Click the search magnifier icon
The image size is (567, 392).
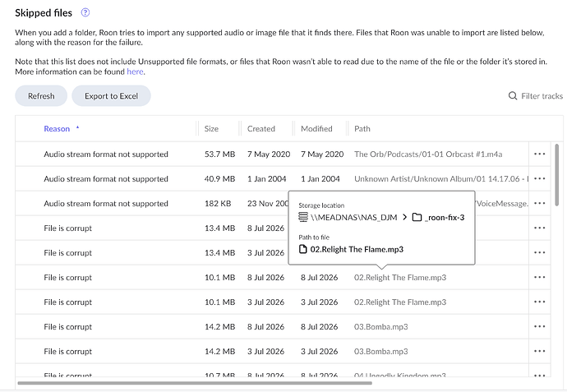click(x=513, y=96)
